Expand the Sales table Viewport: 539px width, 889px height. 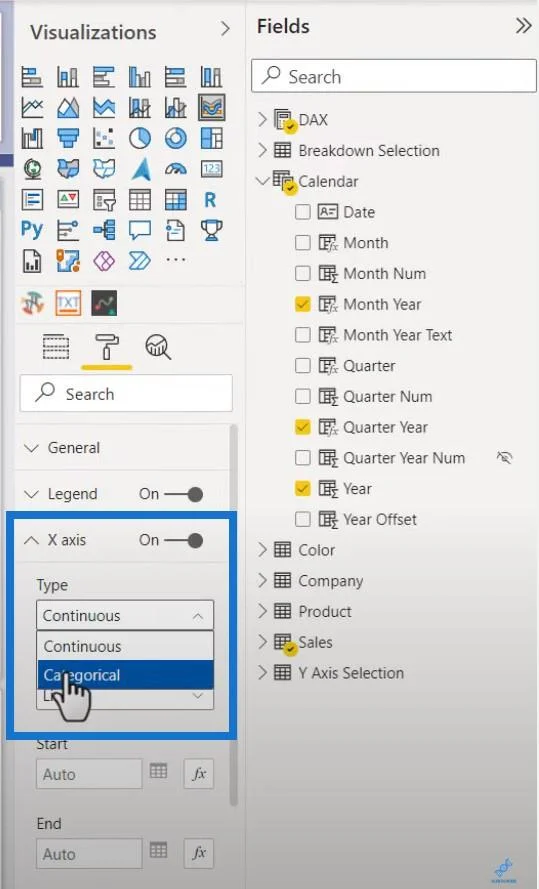[262, 642]
